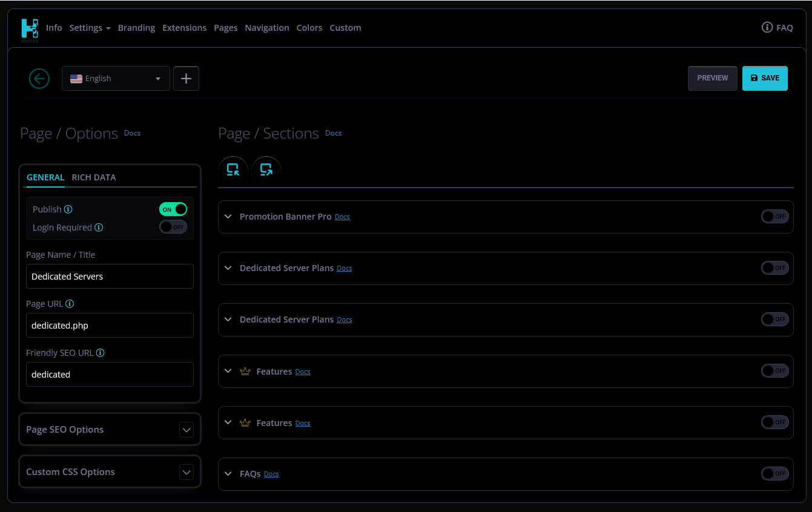Click the info icon beside Friendly SEO URL

pyautogui.click(x=101, y=353)
